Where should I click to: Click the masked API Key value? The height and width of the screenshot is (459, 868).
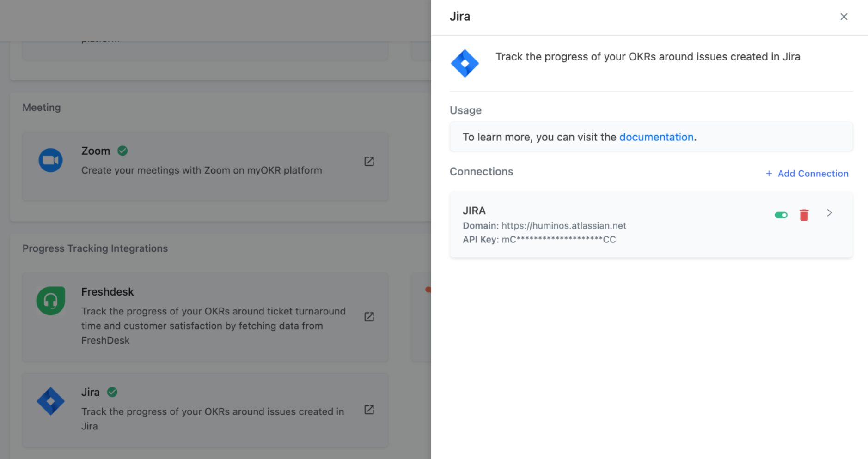(x=559, y=240)
